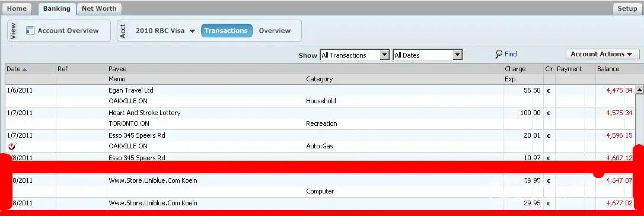644x216 pixels.
Task: Toggle cleared status for Egan Travel Ltd
Action: 549,91
